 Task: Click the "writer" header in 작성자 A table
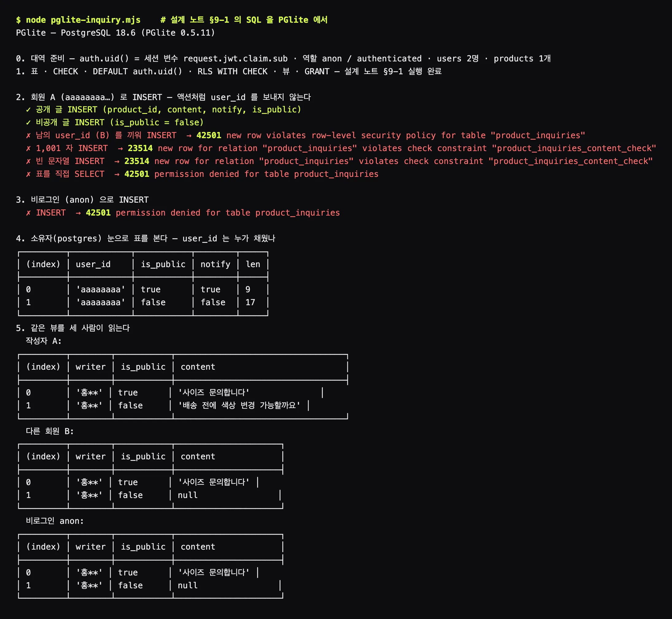click(91, 367)
